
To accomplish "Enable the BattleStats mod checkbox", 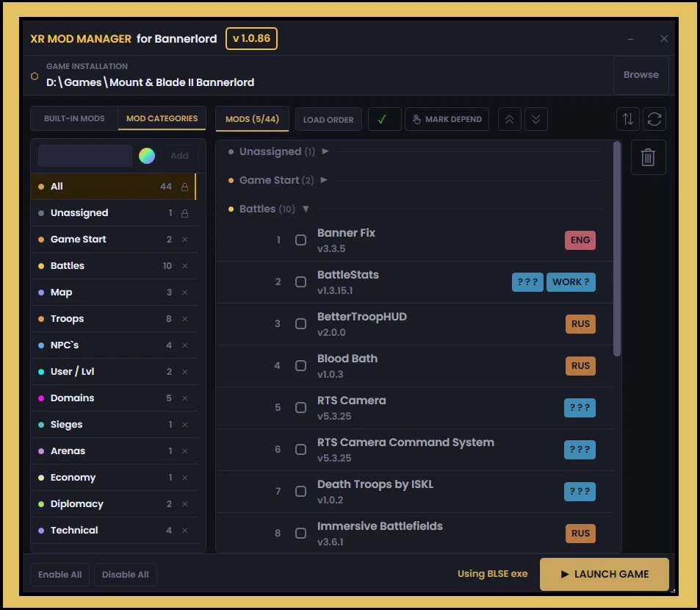I will (x=301, y=282).
